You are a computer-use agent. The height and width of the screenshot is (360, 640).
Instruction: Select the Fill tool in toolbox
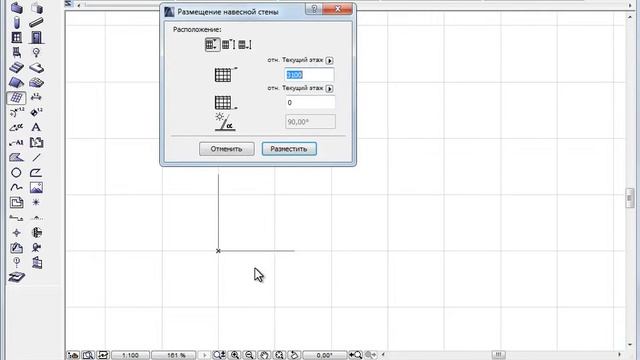[16, 158]
